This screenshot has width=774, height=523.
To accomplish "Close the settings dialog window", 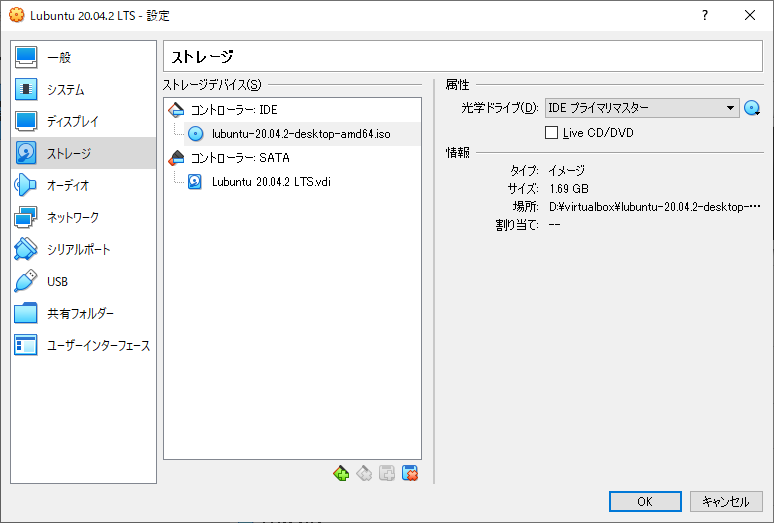I will [x=750, y=15].
